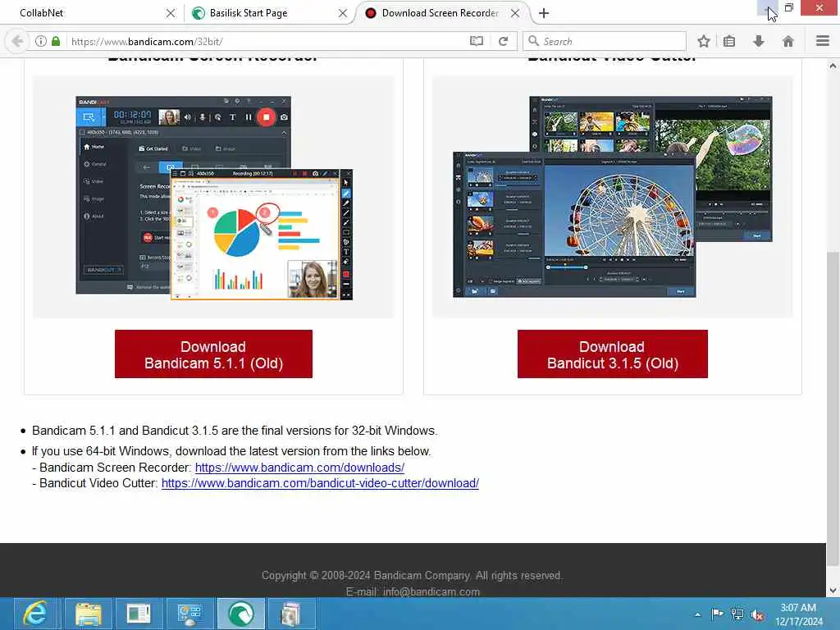Click the scrollbar up arrow
Image resolution: width=840 pixels, height=630 pixels.
pos(833,66)
